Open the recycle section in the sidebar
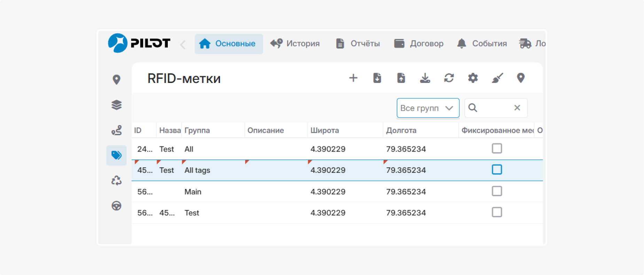644x275 pixels. tap(117, 181)
